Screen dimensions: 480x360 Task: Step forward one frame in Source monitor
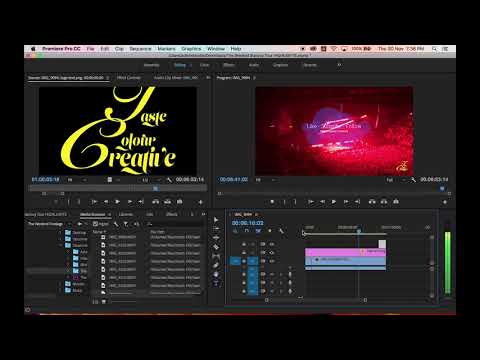[129, 202]
